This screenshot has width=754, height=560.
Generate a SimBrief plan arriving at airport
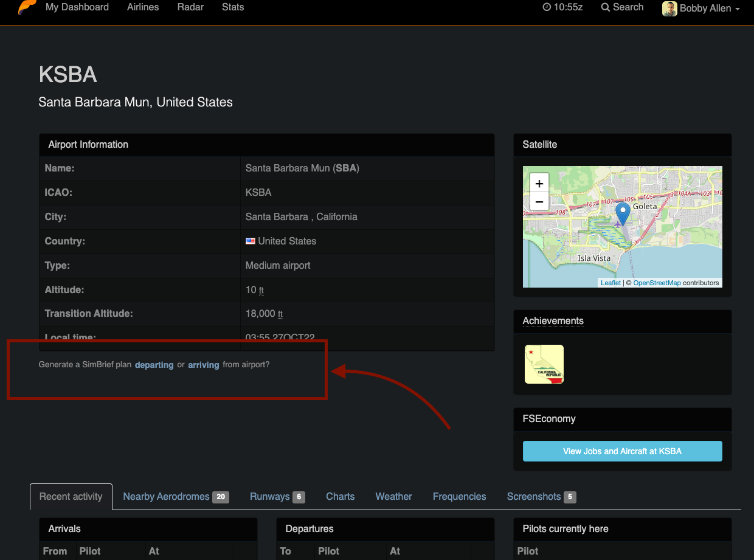tap(203, 365)
